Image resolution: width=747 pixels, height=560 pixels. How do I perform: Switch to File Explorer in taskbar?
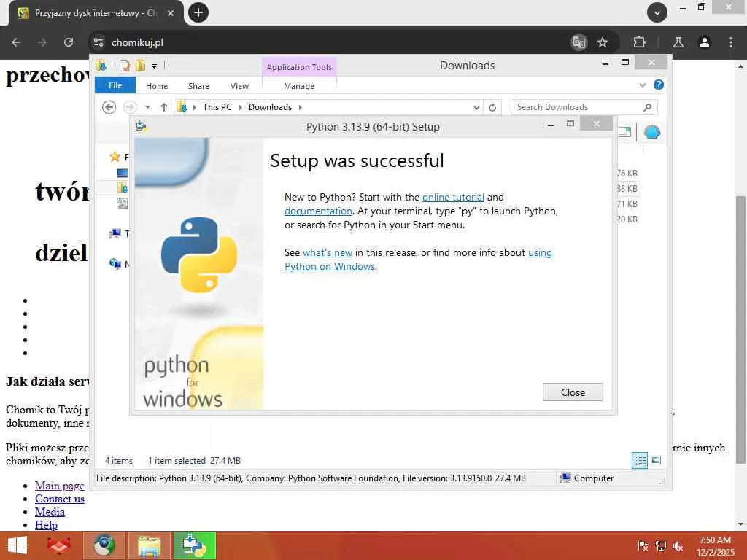tap(150, 545)
